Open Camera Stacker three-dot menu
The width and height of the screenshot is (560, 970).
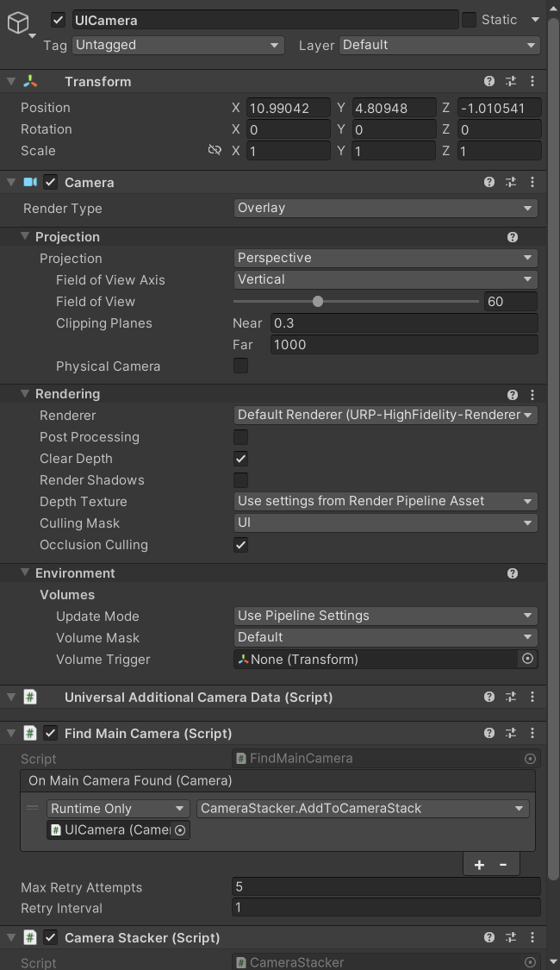[532, 937]
